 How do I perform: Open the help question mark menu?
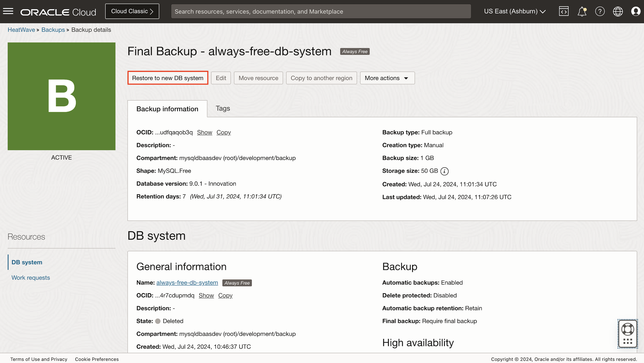point(600,11)
